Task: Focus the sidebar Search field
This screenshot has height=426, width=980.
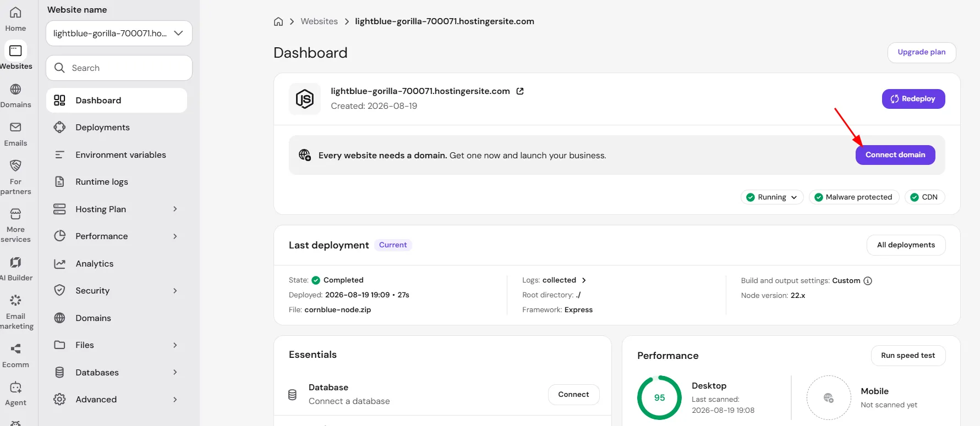Action: [x=119, y=68]
